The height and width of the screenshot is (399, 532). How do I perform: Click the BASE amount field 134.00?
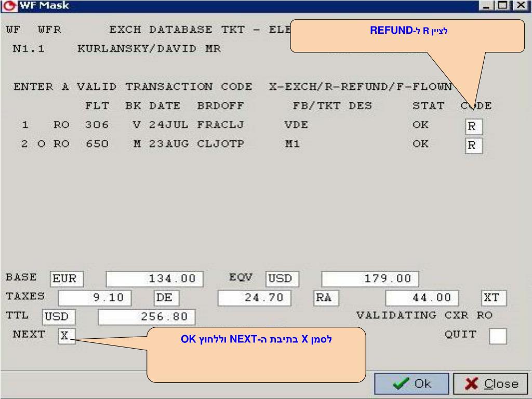(x=154, y=279)
